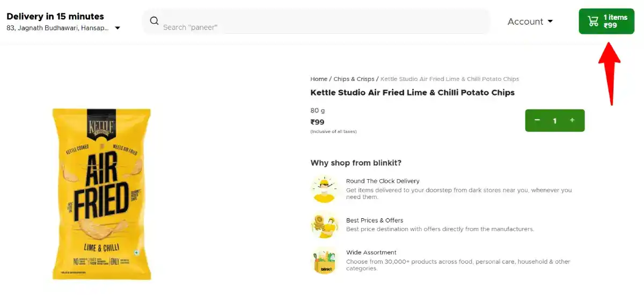Click the 80 g weight label
This screenshot has height=295, width=644.
click(x=318, y=110)
